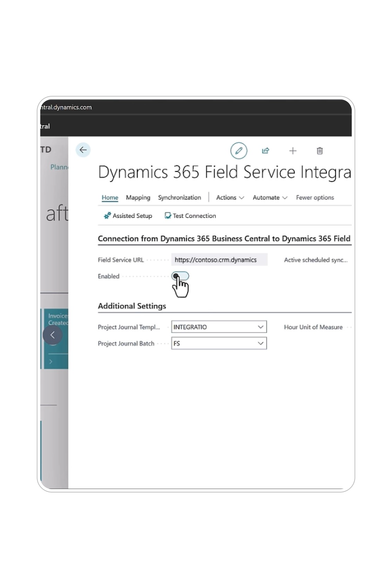392x588 pixels.
Task: Collapse the Additional Settings section header
Action: [x=132, y=306]
